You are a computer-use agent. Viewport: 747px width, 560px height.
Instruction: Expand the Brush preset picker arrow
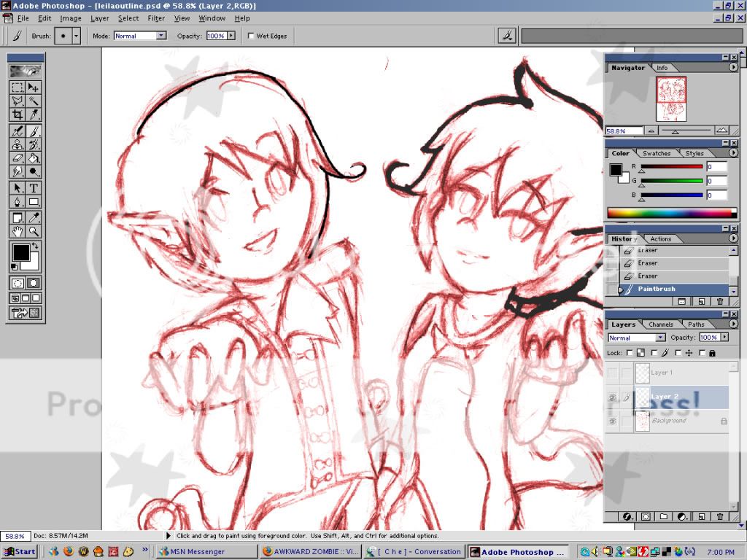76,36
